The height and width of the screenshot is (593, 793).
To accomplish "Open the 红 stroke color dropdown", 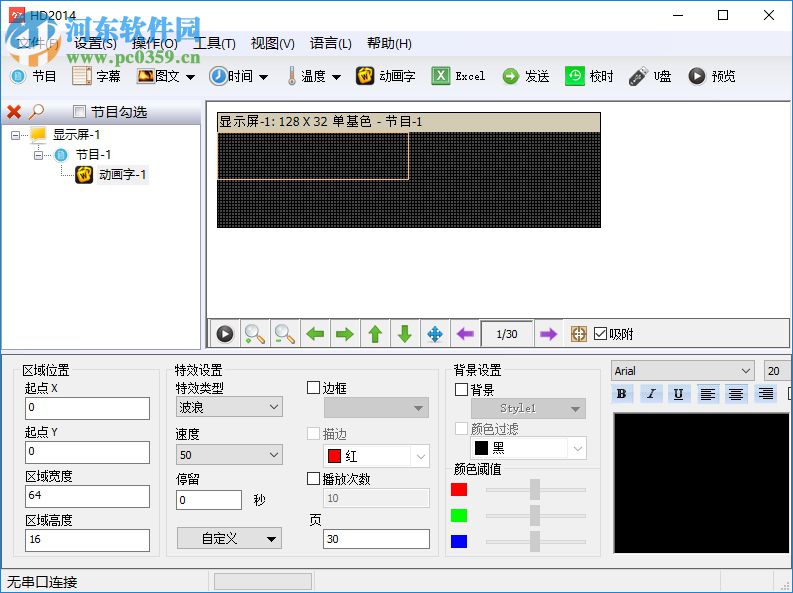I will click(376, 457).
